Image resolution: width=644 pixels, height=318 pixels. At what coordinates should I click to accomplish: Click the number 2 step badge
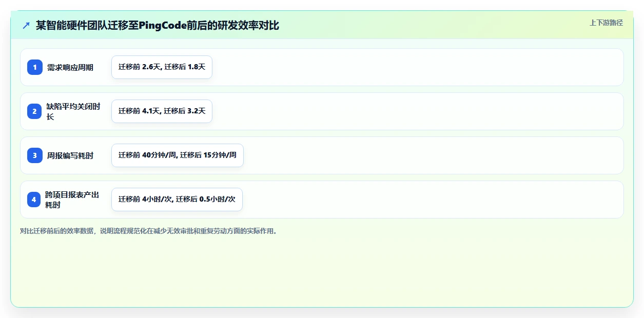[x=34, y=111]
